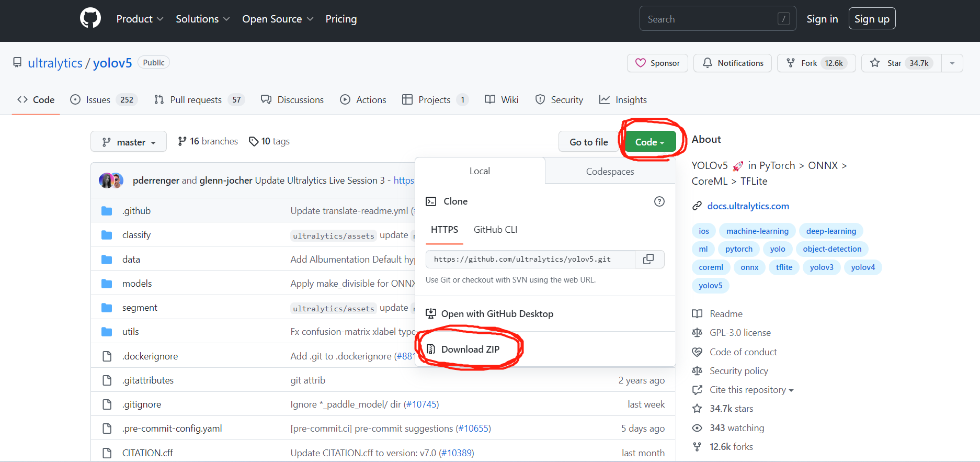Click the license scales icon
980x462 pixels.
tap(697, 333)
